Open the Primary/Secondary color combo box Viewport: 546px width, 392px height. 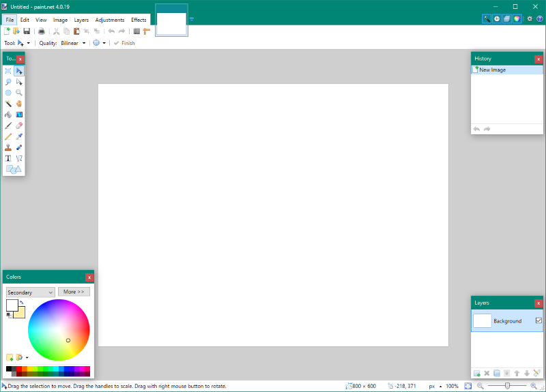coord(30,292)
